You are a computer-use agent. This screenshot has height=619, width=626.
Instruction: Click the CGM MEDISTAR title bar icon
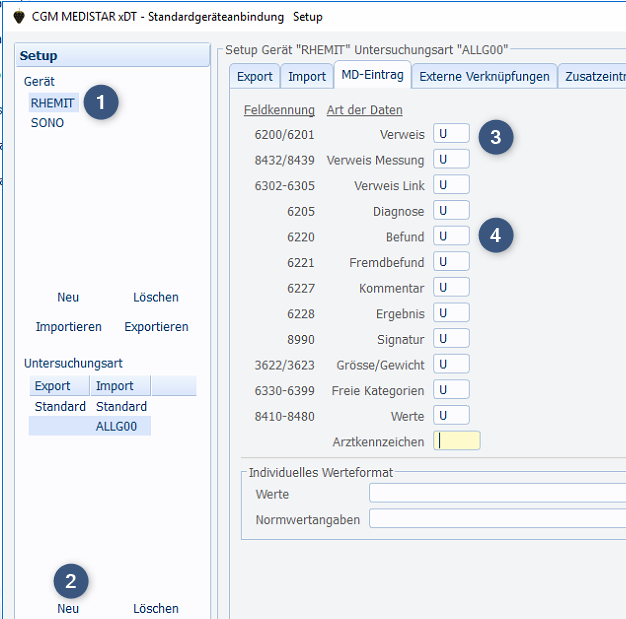18,17
